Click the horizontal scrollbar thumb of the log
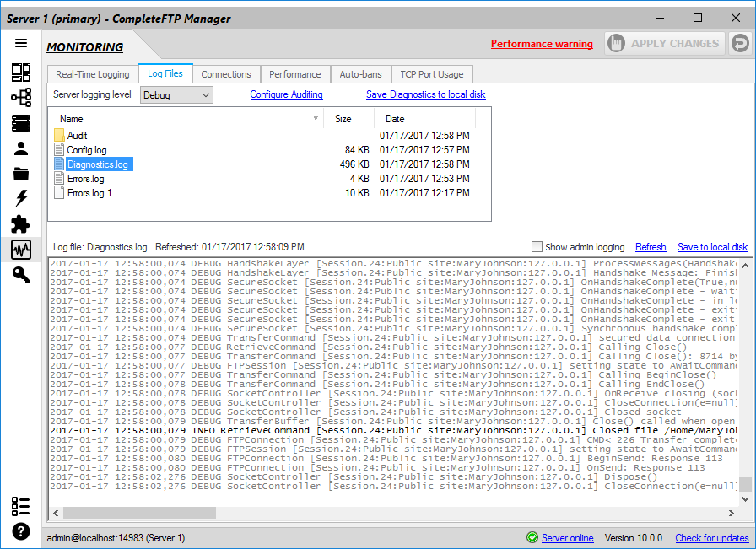This screenshot has height=549, width=756. click(x=140, y=514)
